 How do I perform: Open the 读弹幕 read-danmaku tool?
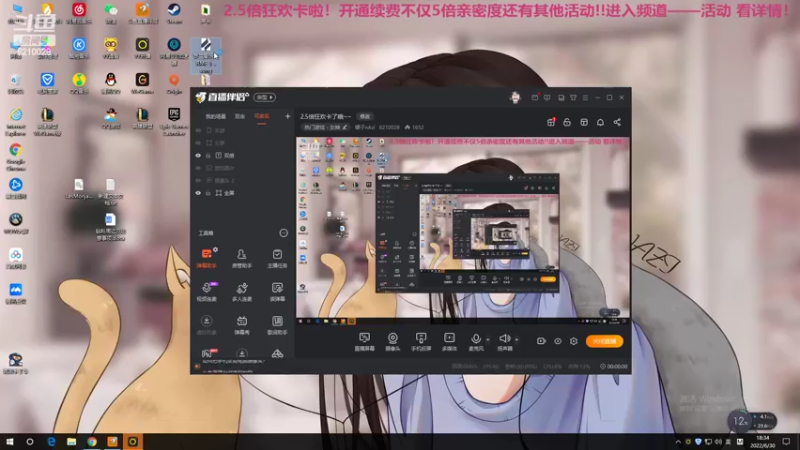(x=277, y=292)
